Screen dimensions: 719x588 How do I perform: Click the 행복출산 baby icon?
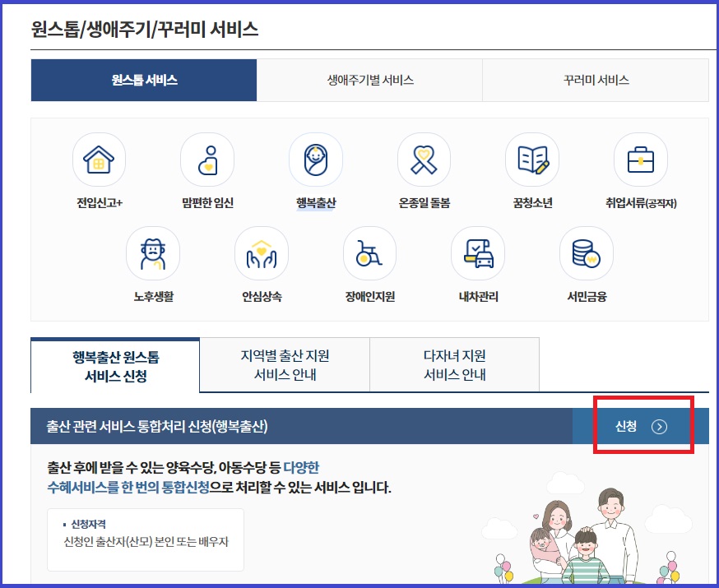tap(315, 160)
